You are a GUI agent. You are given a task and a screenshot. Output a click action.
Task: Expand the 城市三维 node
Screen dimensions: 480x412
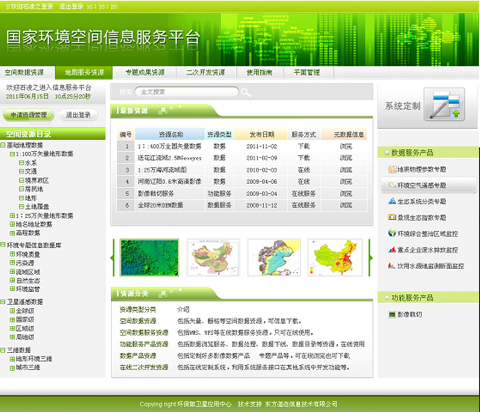pyautogui.click(x=12, y=368)
